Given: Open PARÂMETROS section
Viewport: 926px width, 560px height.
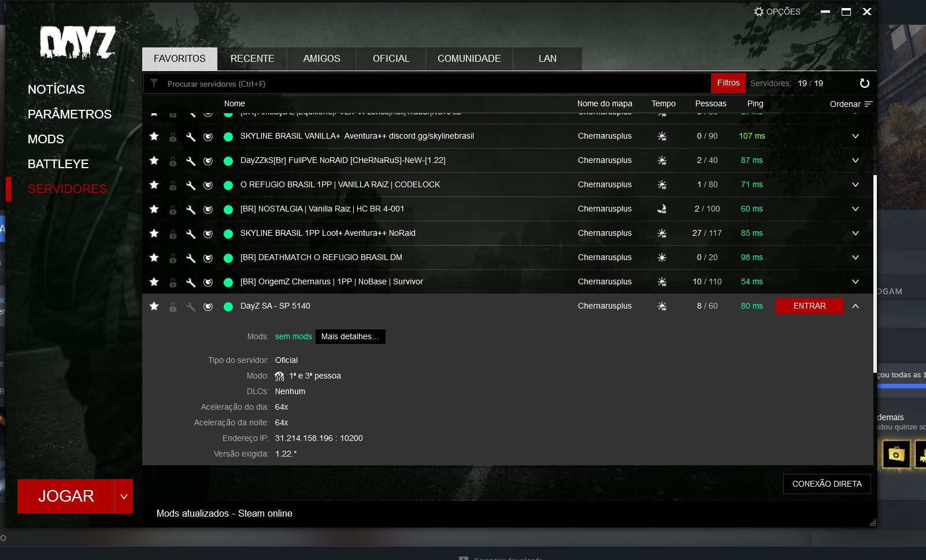Looking at the screenshot, I should pos(69,114).
